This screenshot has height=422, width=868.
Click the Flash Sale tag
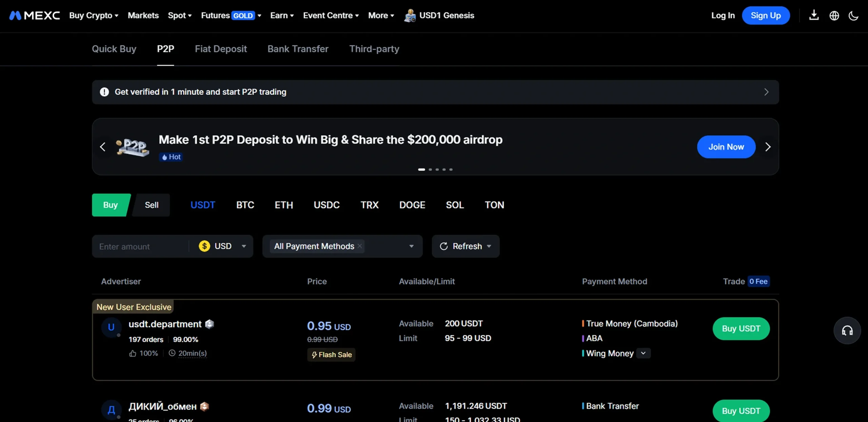[331, 355]
